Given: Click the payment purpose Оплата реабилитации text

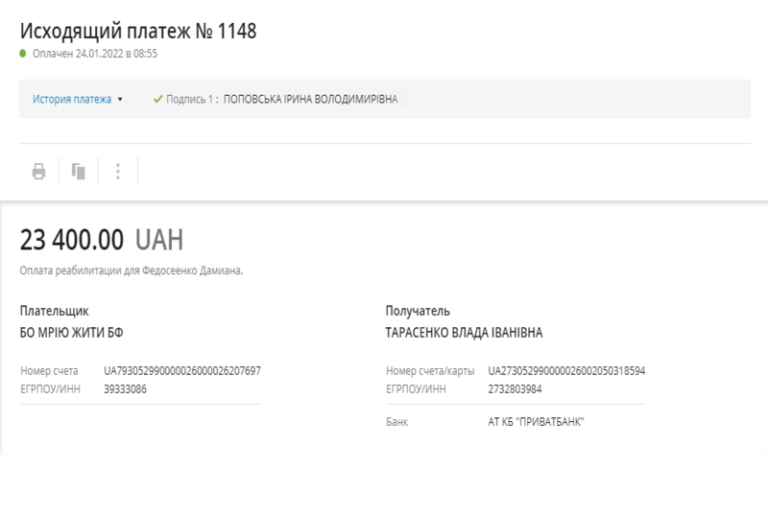Looking at the screenshot, I should point(131,270).
